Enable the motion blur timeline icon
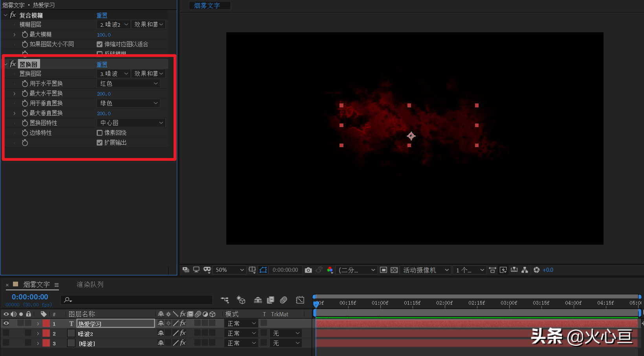The image size is (644, 356). pyautogui.click(x=283, y=300)
